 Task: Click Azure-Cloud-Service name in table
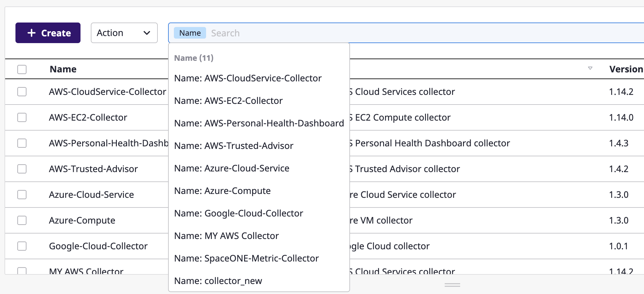(91, 195)
